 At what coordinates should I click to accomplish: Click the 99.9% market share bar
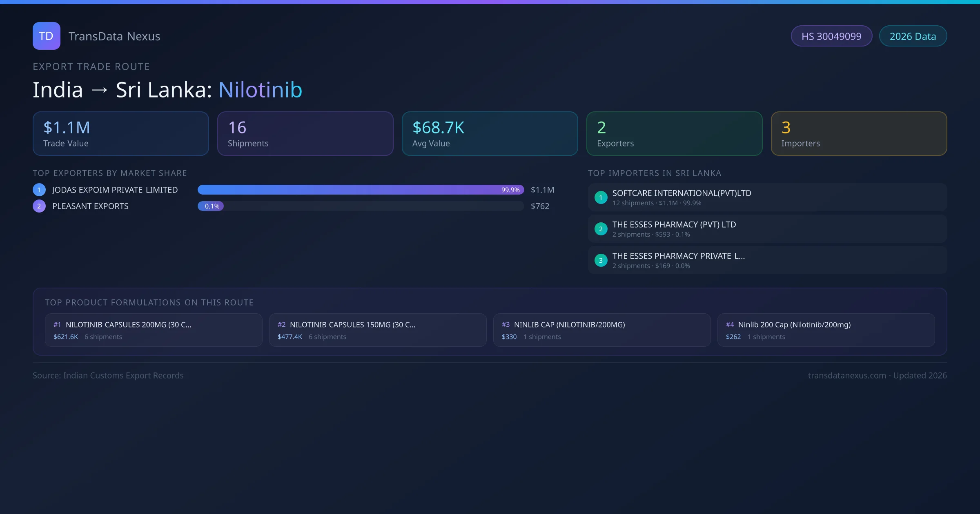pos(360,190)
